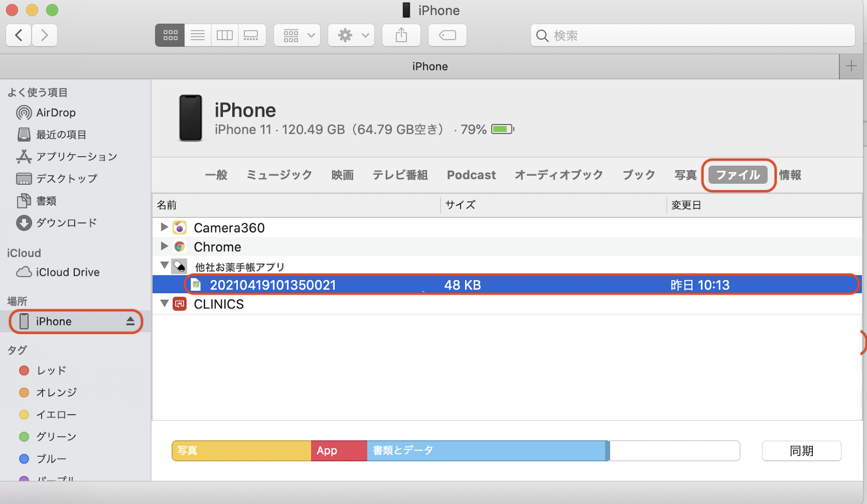
Task: Open iCloud Drive in sidebar
Action: (x=67, y=272)
